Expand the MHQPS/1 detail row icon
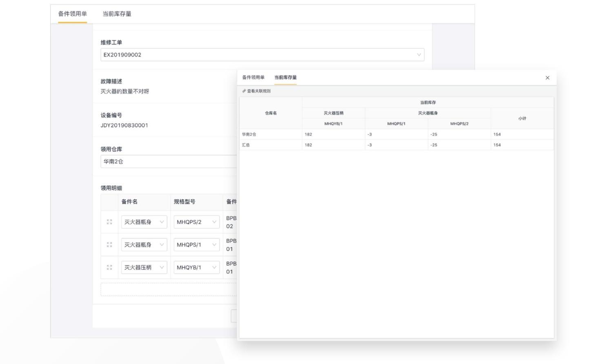Screen dimensions: 604x364 (x=109, y=245)
